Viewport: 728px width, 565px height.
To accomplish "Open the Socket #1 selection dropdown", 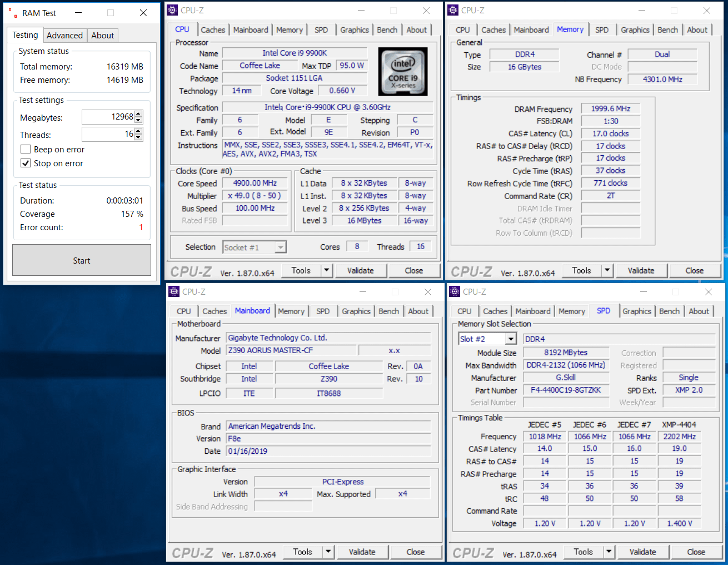I will (281, 247).
